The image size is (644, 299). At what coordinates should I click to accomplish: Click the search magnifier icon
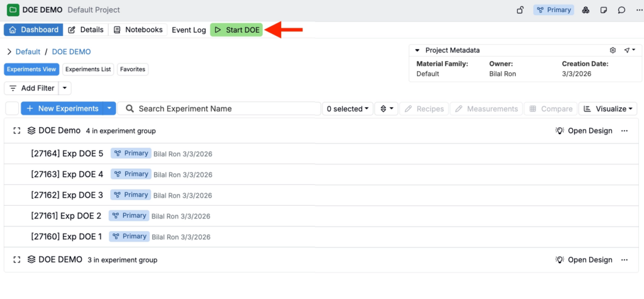click(x=130, y=108)
